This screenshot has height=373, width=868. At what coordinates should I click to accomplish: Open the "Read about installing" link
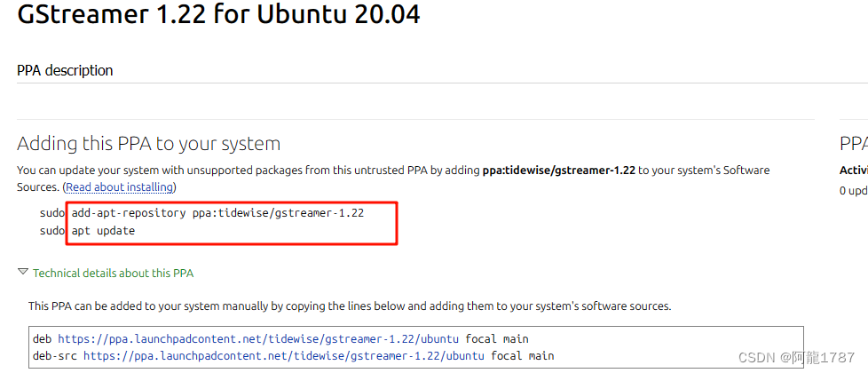[x=120, y=187]
